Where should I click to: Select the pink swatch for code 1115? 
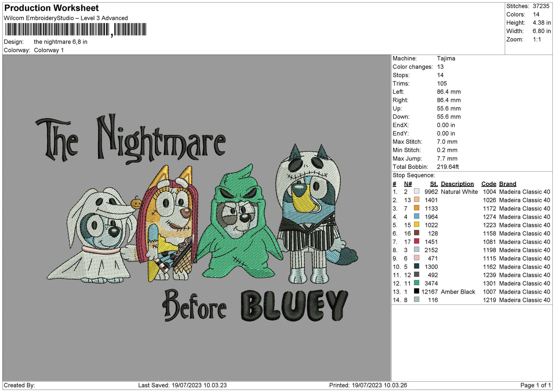point(416,258)
